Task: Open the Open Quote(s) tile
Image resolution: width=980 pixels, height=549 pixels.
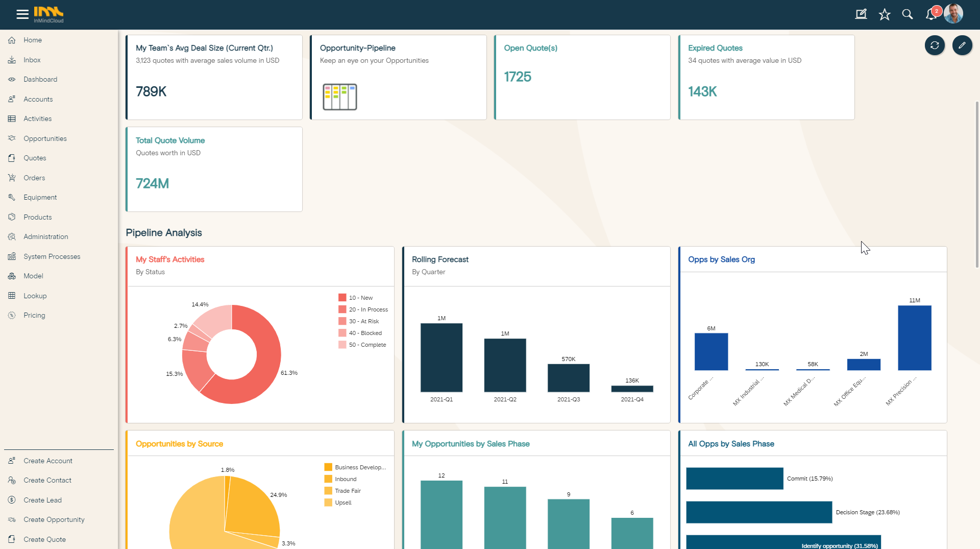Action: point(582,78)
